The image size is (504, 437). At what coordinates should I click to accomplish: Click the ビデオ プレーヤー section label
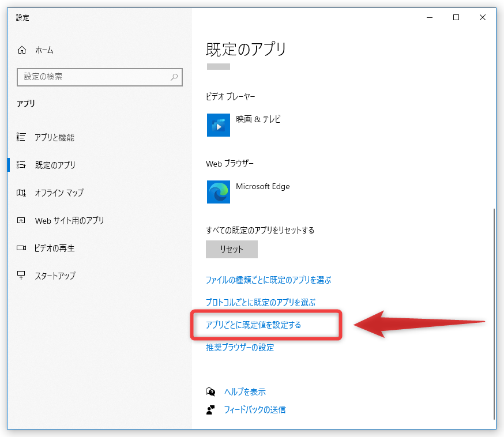click(231, 96)
